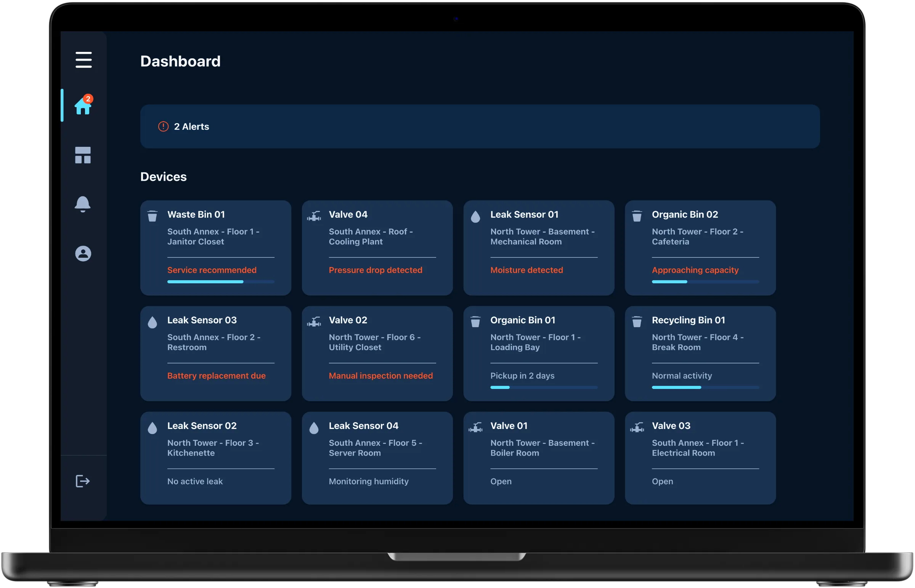915x588 pixels.
Task: Open the Organic Bin 02 title
Action: pyautogui.click(x=685, y=215)
